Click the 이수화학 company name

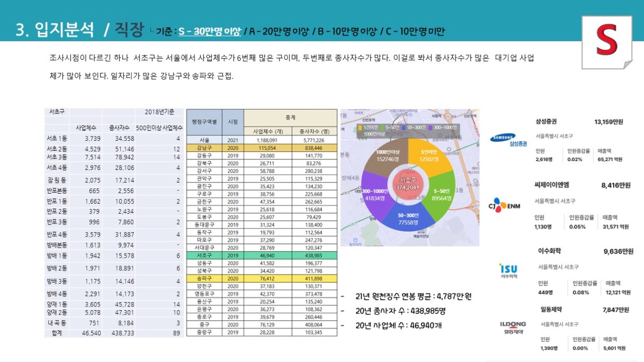[x=549, y=251]
